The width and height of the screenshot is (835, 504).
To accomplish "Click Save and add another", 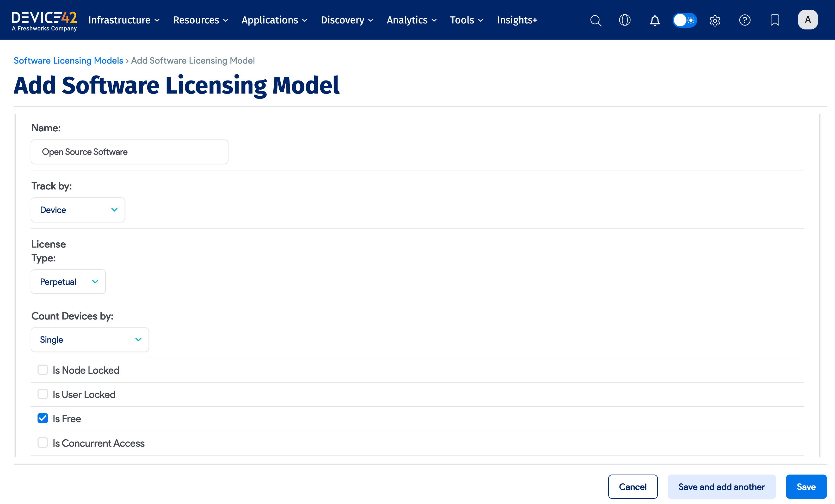I will [722, 486].
